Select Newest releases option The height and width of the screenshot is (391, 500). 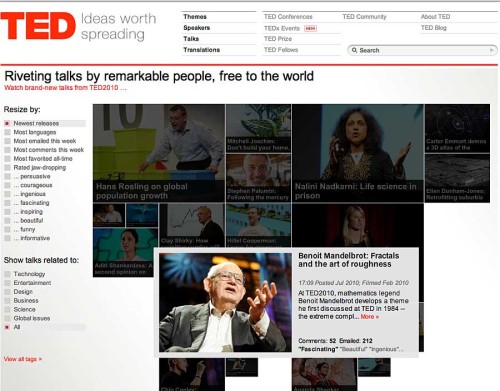(45, 123)
